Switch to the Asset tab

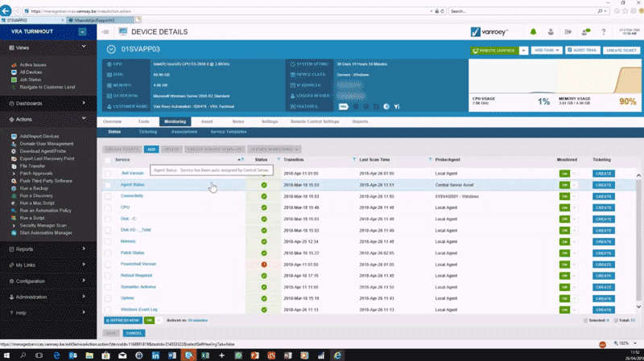tap(207, 121)
